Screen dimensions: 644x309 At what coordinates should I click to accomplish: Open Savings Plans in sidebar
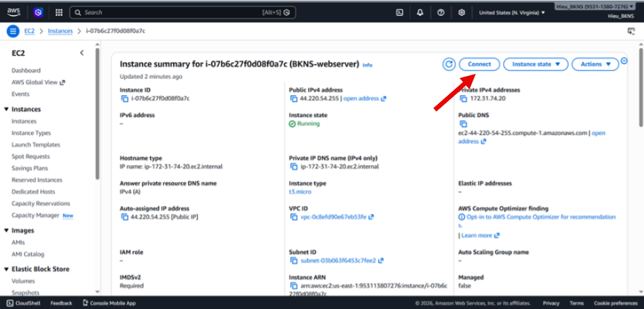30,168
